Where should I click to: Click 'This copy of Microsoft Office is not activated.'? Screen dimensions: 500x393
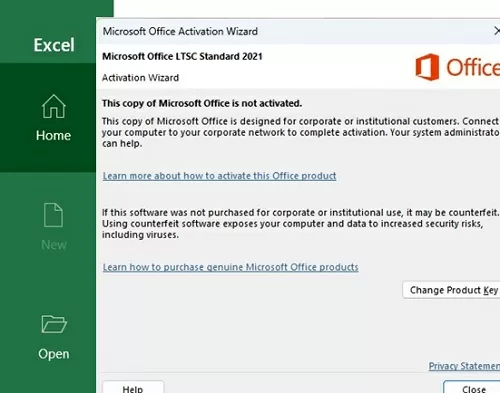[202, 103]
